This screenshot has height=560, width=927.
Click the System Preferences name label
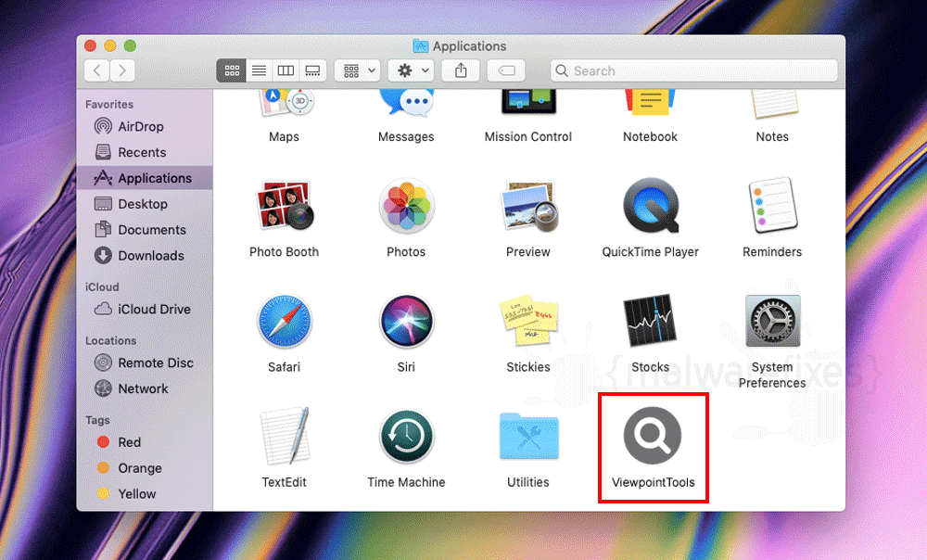coord(772,375)
